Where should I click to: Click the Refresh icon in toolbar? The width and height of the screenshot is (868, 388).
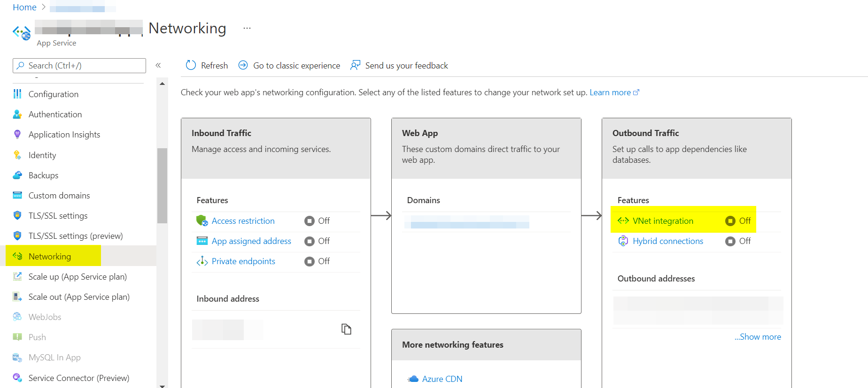click(191, 65)
